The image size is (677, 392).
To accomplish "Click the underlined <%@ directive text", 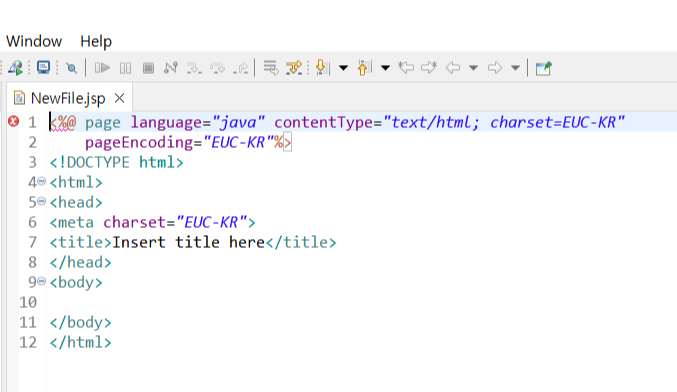I will coord(63,123).
